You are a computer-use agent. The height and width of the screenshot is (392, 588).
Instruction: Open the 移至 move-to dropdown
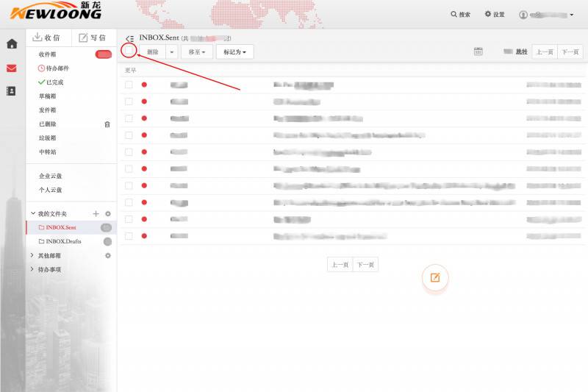click(196, 52)
